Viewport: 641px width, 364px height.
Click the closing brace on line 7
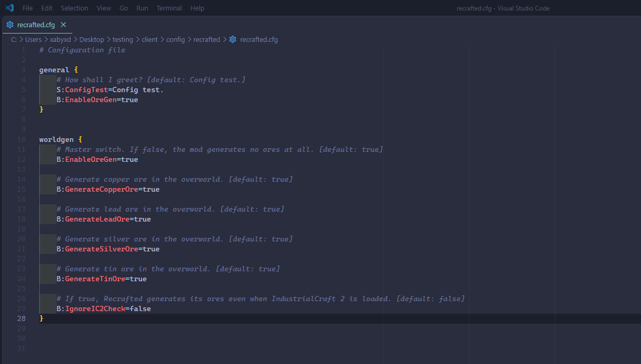(41, 109)
